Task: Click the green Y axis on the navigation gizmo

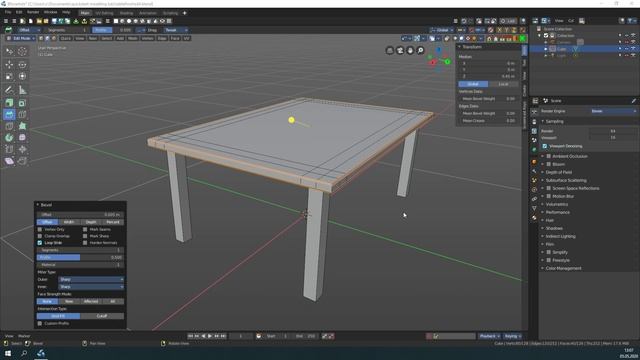Action: (447, 62)
